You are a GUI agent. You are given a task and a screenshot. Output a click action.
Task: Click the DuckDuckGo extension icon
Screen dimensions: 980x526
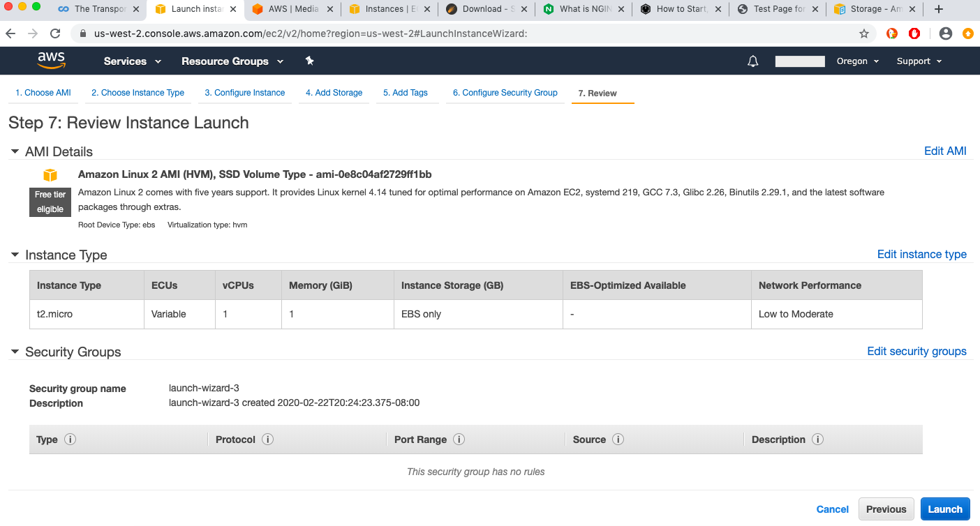click(892, 33)
